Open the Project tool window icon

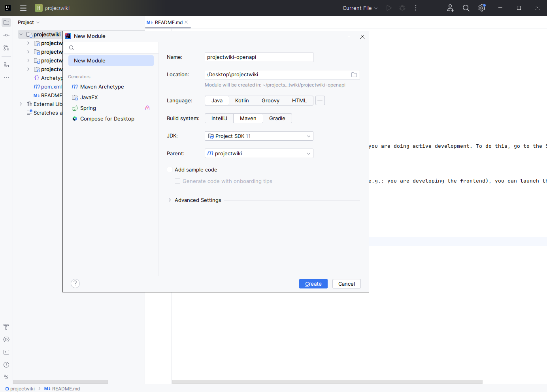tap(6, 23)
